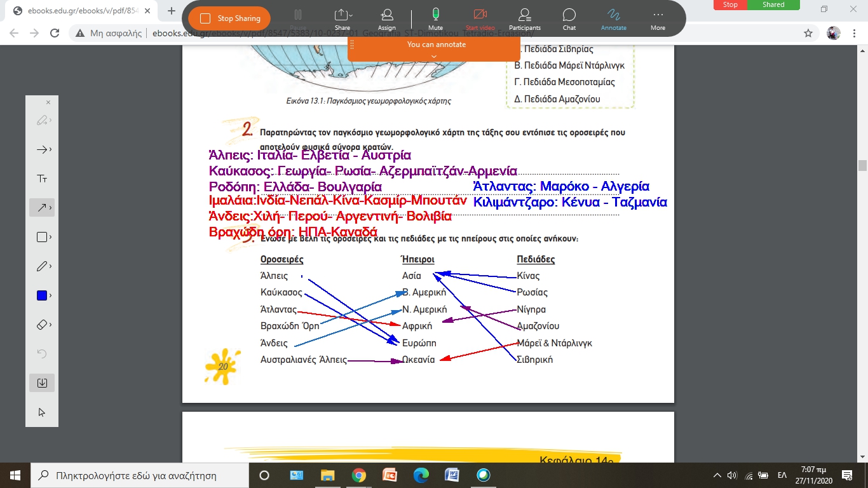Open the blue annotation color swatch
This screenshot has height=488, width=868.
click(x=42, y=295)
